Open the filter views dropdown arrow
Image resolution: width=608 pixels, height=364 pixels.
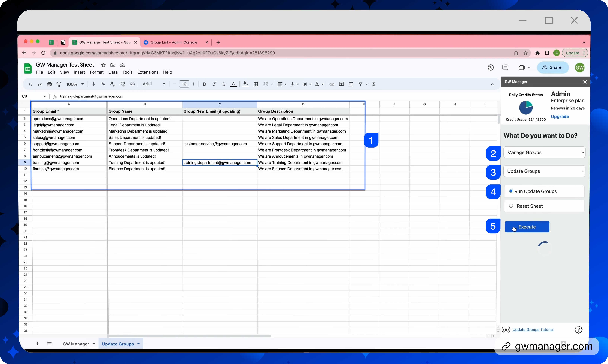[367, 84]
